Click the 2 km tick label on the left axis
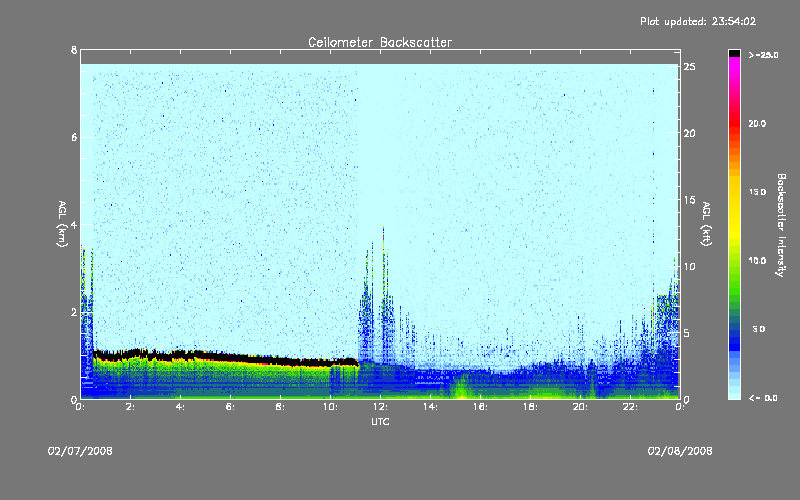800x500 pixels. tap(74, 312)
